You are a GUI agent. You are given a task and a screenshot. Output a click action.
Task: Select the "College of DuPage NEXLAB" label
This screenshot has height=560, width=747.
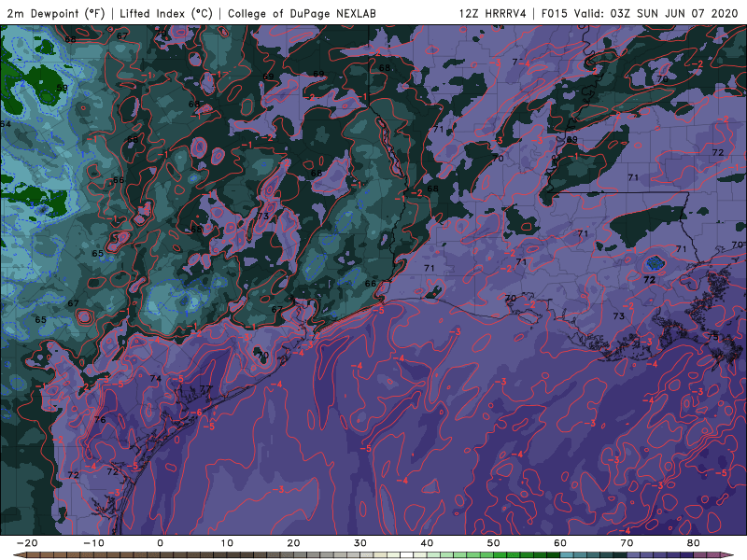[302, 13]
